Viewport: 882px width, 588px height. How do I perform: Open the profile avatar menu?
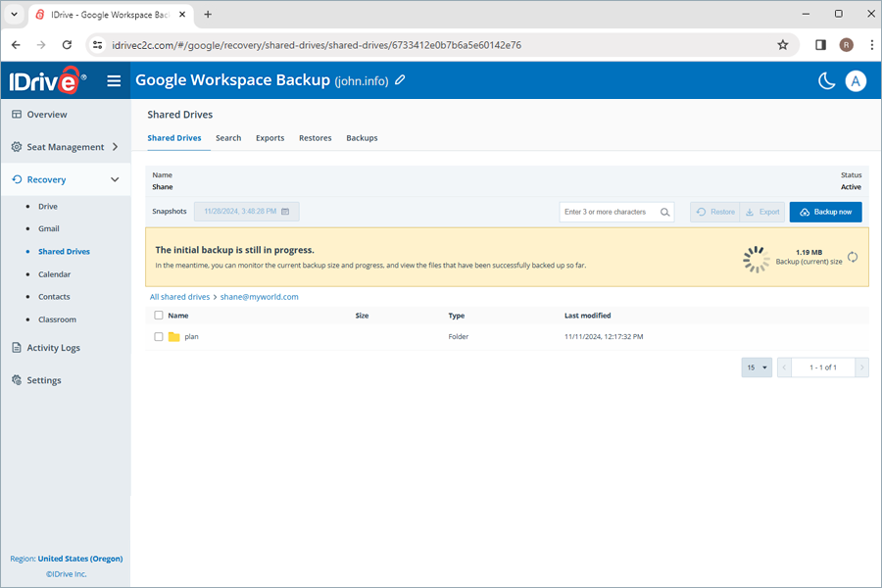[x=856, y=80]
